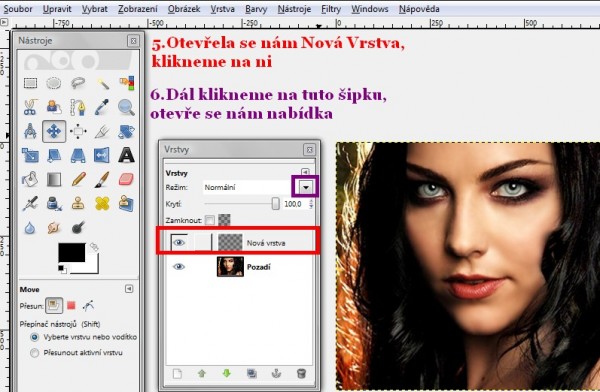Select the Rotate tool
This screenshot has width=600, height=392.
point(126,131)
